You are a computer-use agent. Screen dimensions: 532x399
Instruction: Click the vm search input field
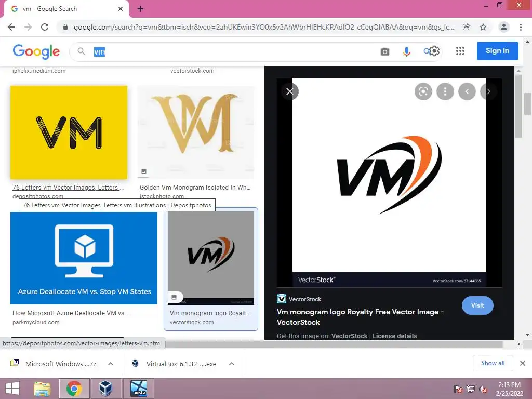coord(234,51)
